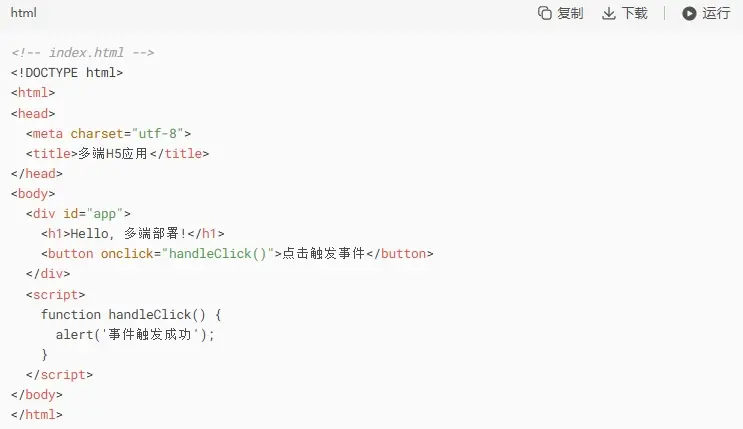Click the copy (复制) icon
Viewport: 743px width, 429px height.
(545, 13)
